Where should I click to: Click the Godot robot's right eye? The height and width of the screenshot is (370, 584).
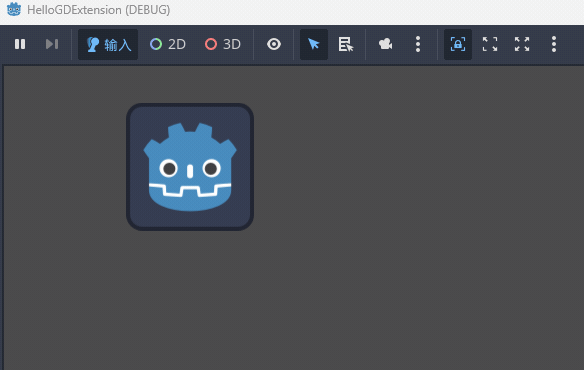point(211,169)
